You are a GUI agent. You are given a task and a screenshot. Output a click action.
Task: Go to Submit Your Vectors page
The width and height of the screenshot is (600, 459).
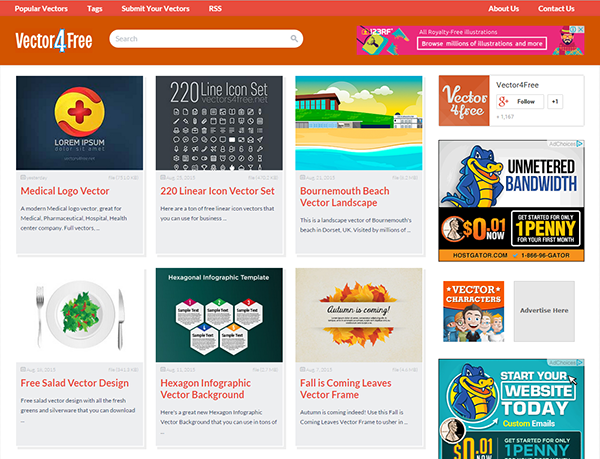coord(155,8)
